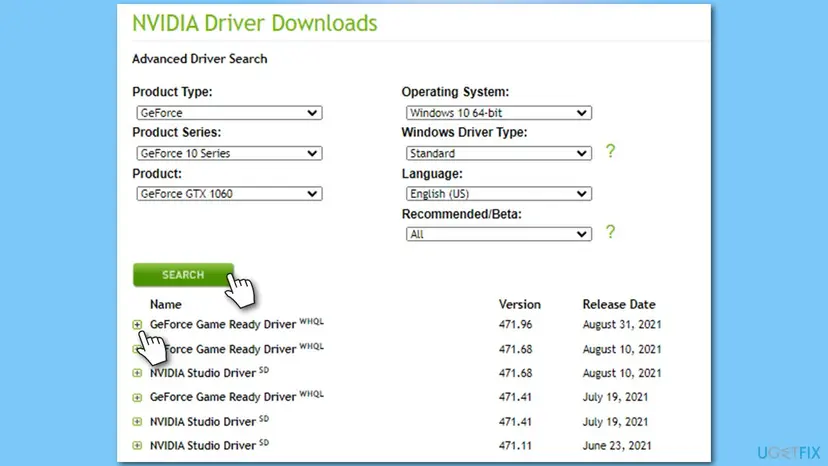Click the Version column header
This screenshot has height=466, width=828.
point(520,304)
